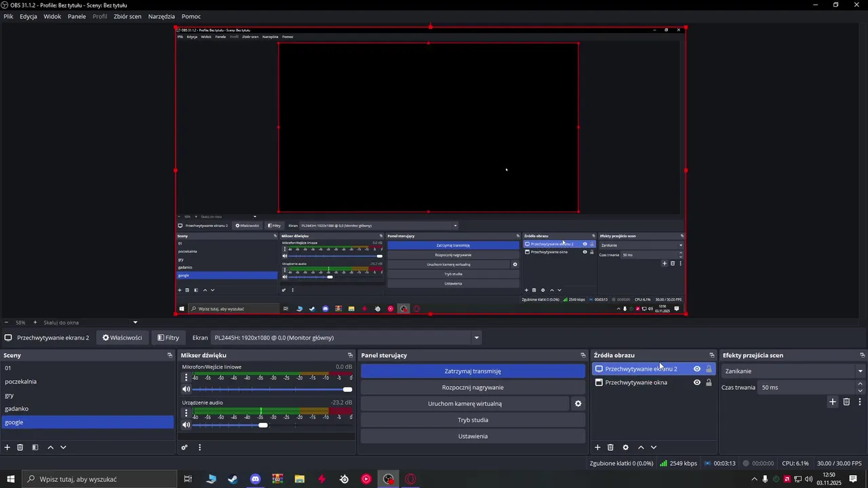Add a scene transition with plus icon
The height and width of the screenshot is (488, 868).
[833, 402]
